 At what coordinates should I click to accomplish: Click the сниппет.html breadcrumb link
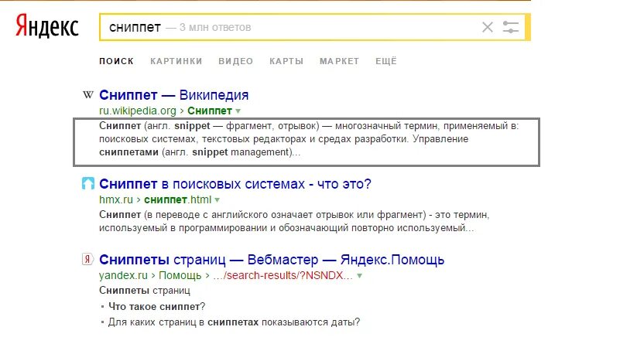[x=178, y=199]
